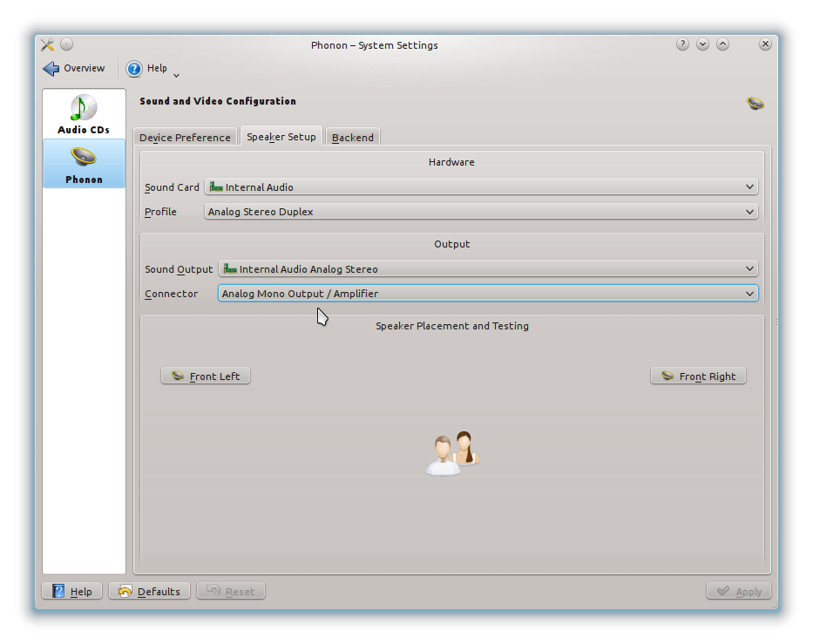Select the Phonon module in sidebar
The height and width of the screenshot is (644, 813).
click(x=84, y=165)
